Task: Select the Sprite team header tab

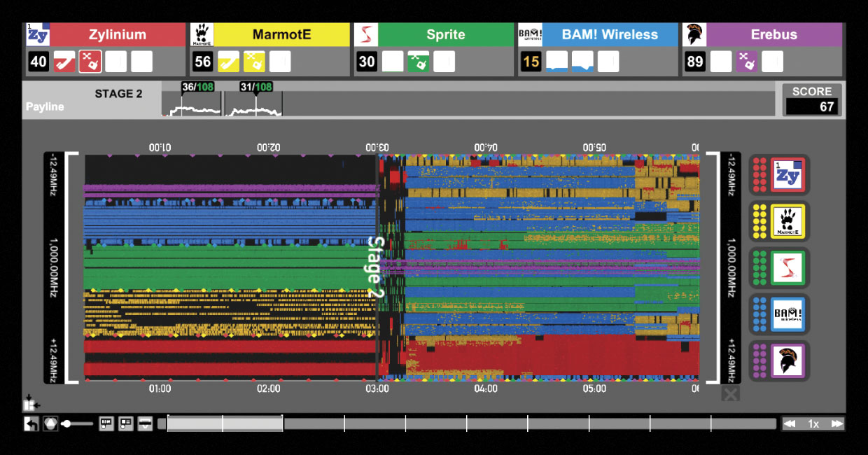Action: [x=446, y=34]
